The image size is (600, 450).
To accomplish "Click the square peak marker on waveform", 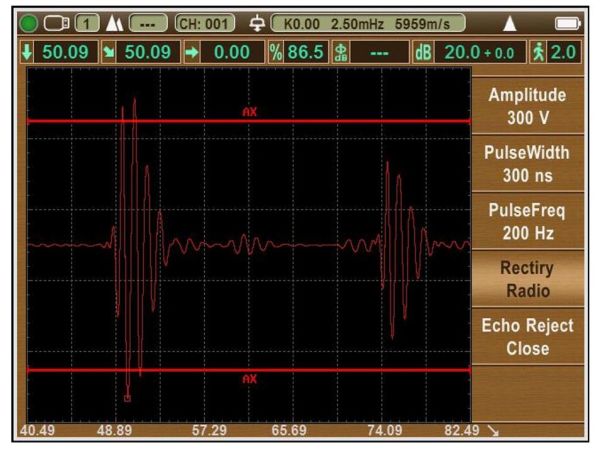I will click(x=127, y=398).
